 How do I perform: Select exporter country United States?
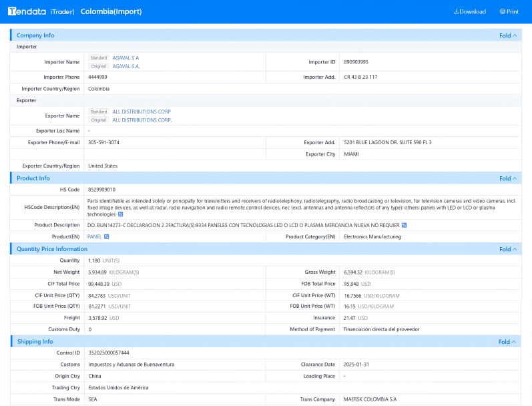click(x=103, y=166)
